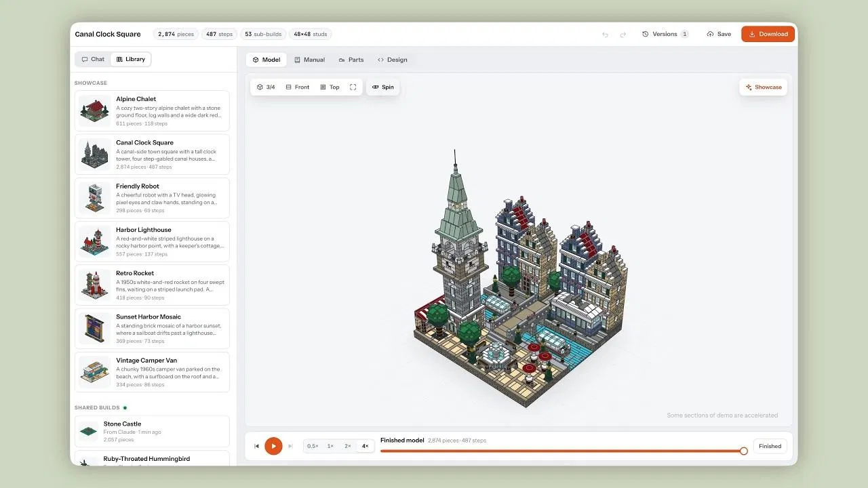Click the "2,874 pieces" badge in the header
Image resolution: width=868 pixels, height=488 pixels.
tap(176, 35)
